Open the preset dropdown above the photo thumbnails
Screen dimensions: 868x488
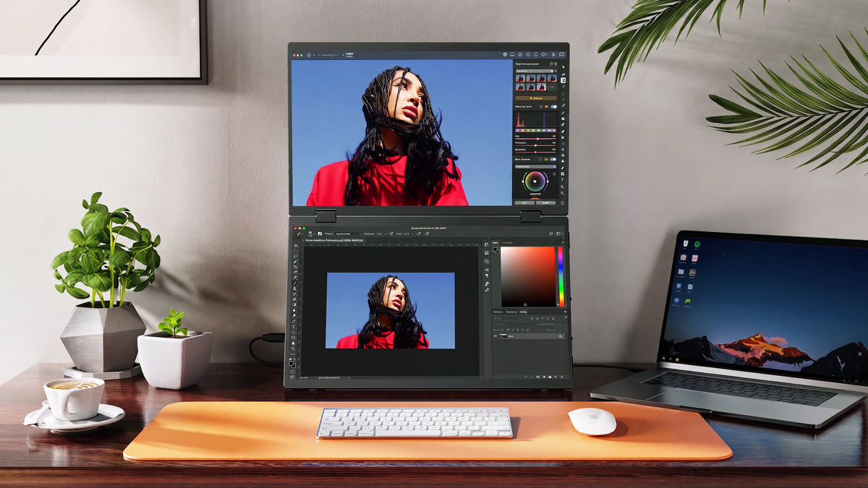tap(534, 71)
